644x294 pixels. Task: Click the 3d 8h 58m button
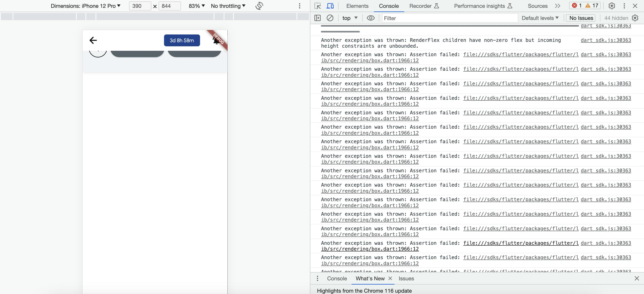182,40
